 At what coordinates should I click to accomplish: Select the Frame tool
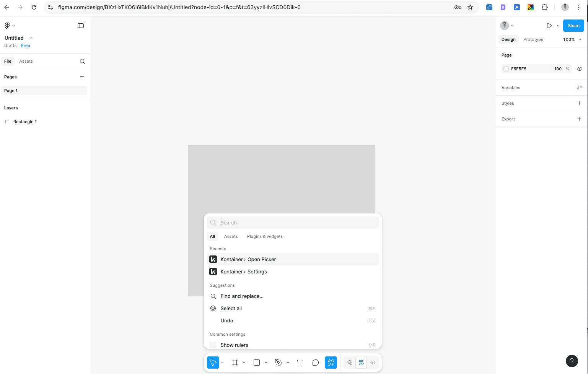(x=235, y=363)
